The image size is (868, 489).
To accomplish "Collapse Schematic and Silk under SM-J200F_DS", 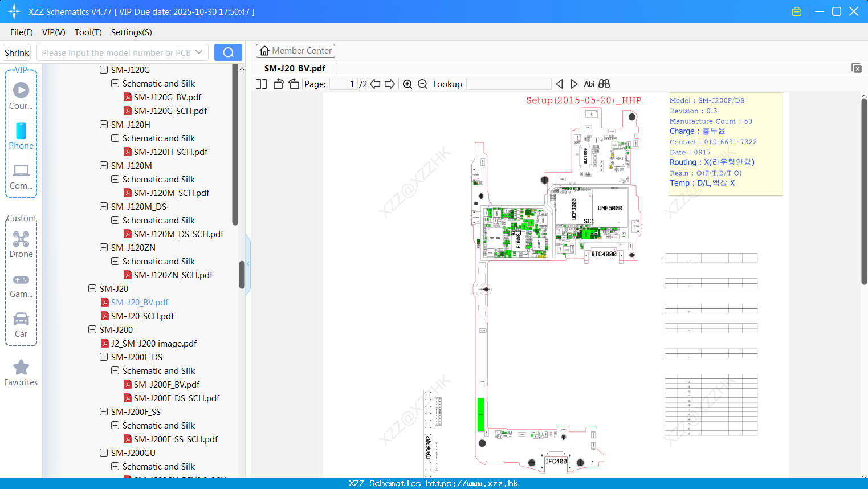I will pos(115,370).
